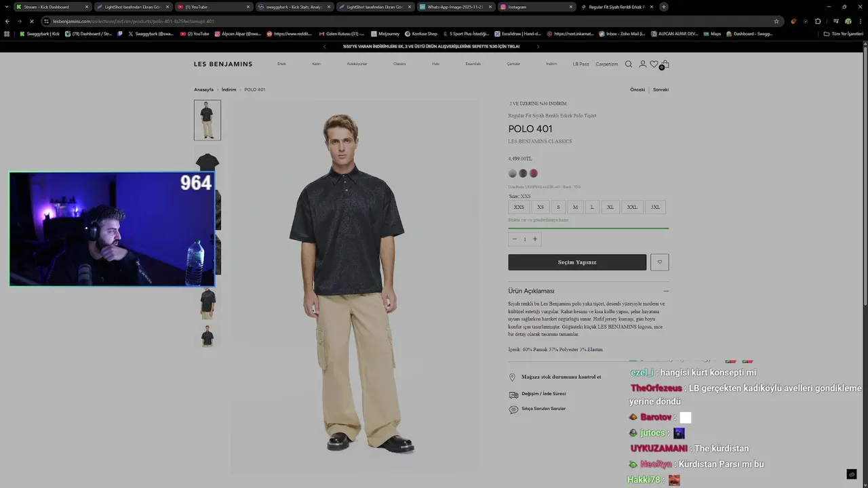Open the Essentials menu
Screen dimensions: 868x488
coord(473,64)
